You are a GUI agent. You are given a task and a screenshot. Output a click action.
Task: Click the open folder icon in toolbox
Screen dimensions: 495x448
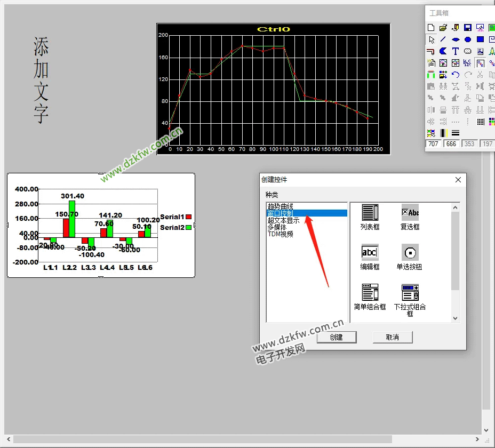[x=443, y=28]
